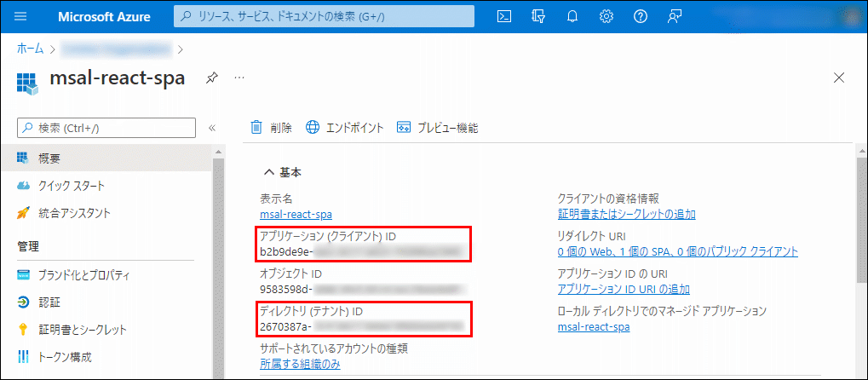Click the オブジェクト ID label
Viewport: 868px width, 380px height.
pos(290,273)
